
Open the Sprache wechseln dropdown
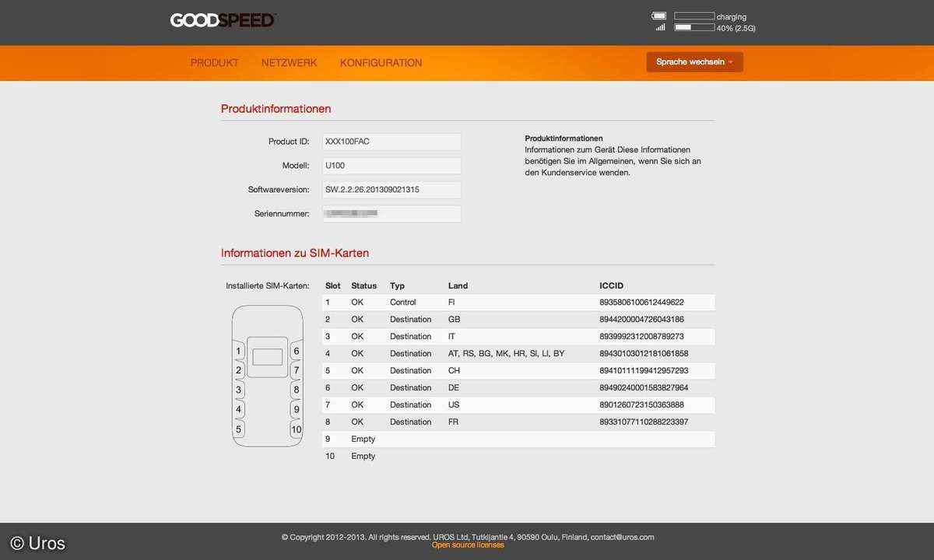coord(694,62)
